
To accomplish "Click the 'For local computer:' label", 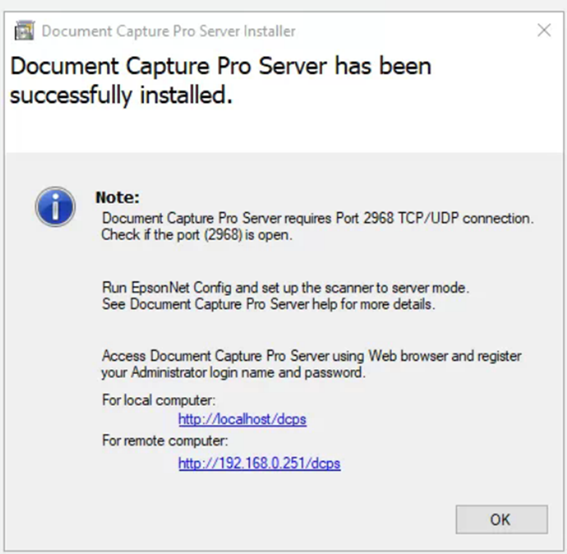I will coord(159,400).
